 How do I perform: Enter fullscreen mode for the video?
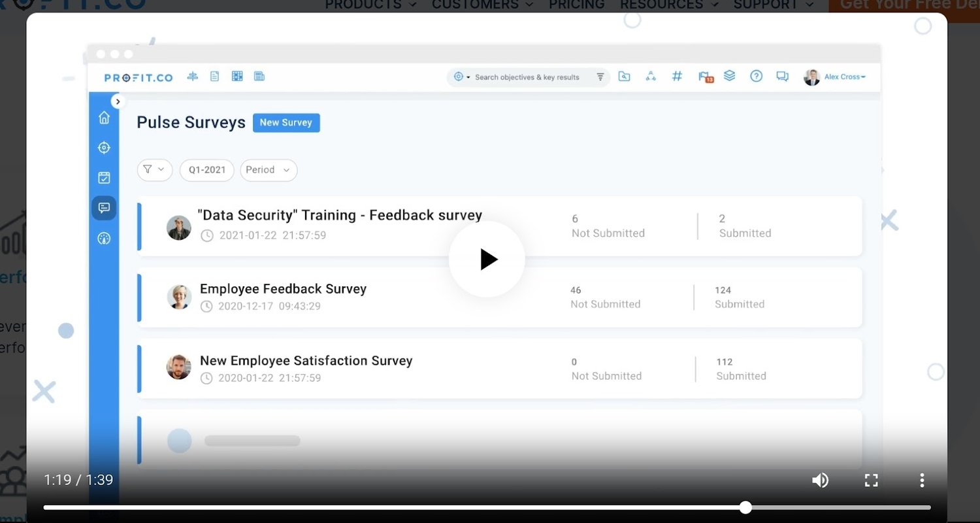pos(871,481)
